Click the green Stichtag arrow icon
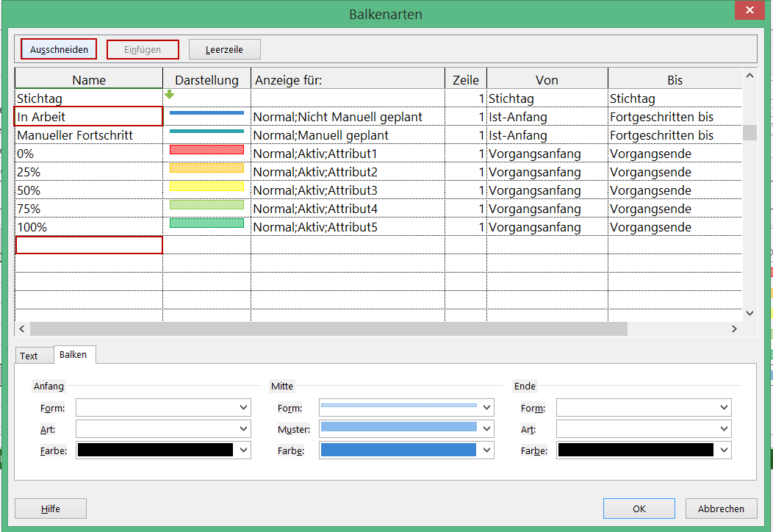This screenshot has height=532, width=773. pyautogui.click(x=170, y=94)
